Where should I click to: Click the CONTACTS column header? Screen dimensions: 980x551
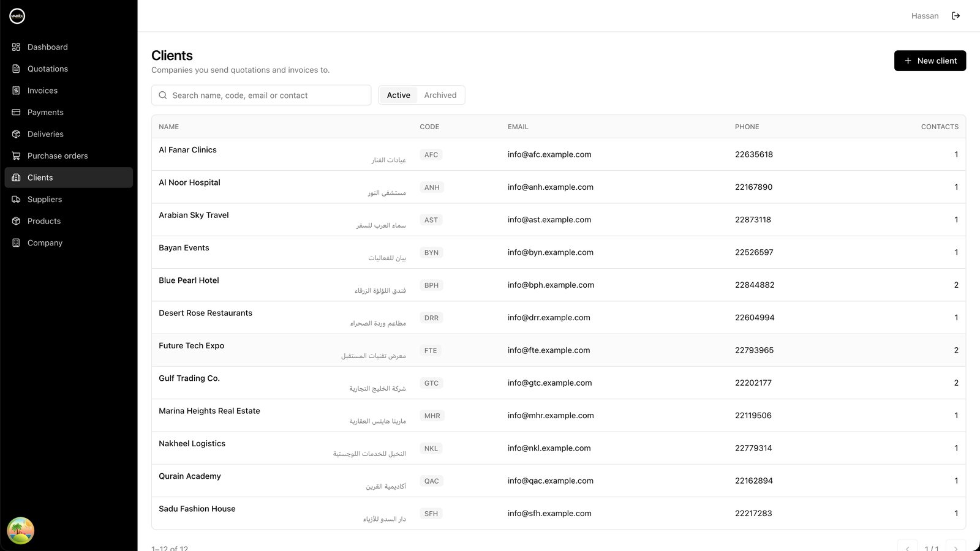coord(940,127)
